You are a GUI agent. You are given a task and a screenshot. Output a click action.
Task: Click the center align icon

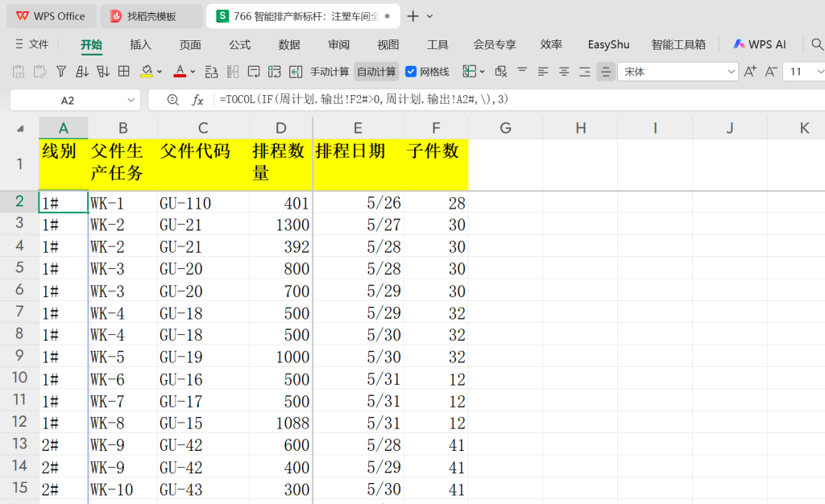click(x=564, y=72)
